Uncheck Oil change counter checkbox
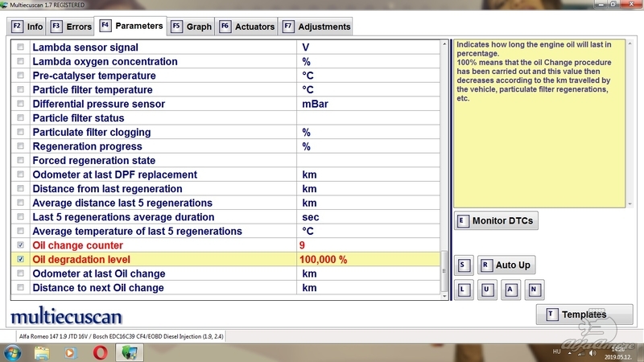 pyautogui.click(x=21, y=245)
